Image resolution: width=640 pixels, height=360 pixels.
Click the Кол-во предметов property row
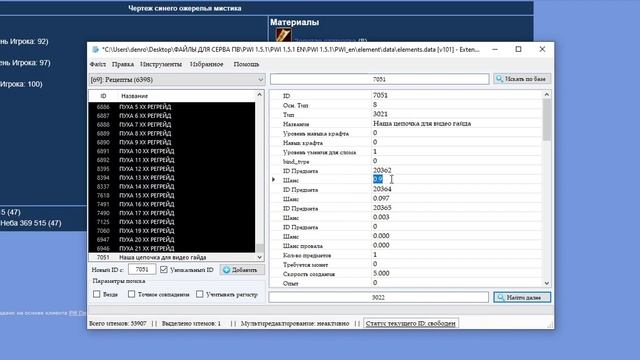click(407, 255)
